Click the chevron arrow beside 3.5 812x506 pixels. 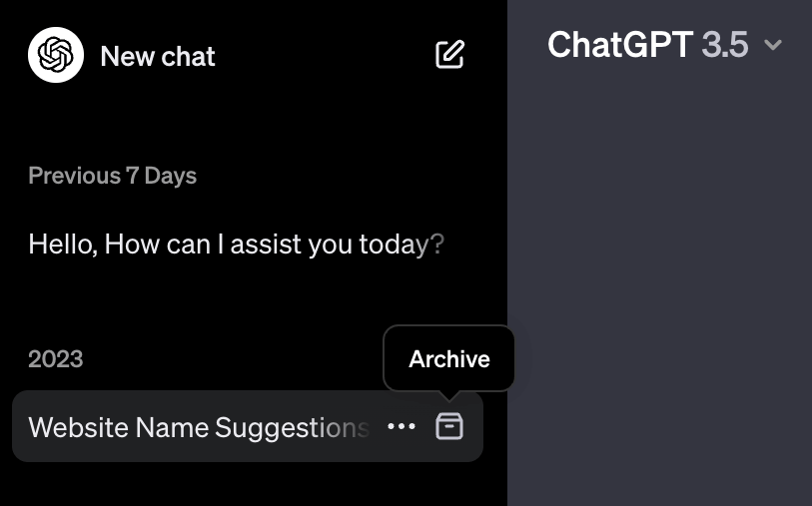click(772, 46)
